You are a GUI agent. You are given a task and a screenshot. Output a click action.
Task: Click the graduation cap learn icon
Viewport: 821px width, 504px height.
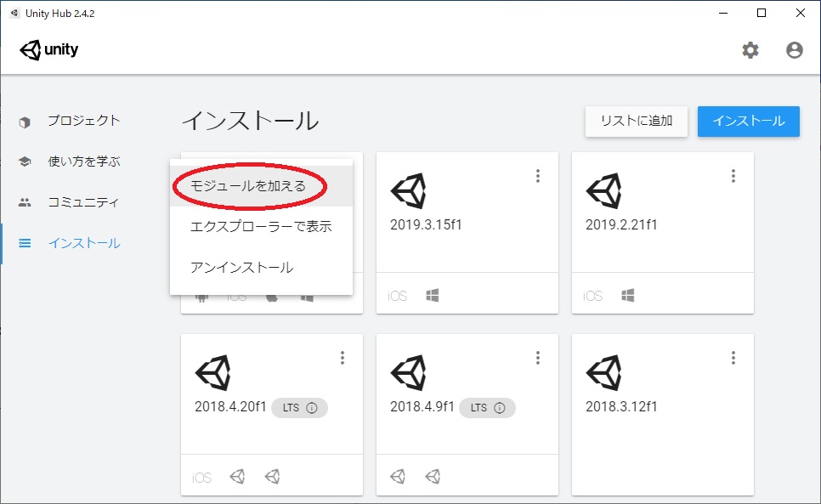(25, 161)
